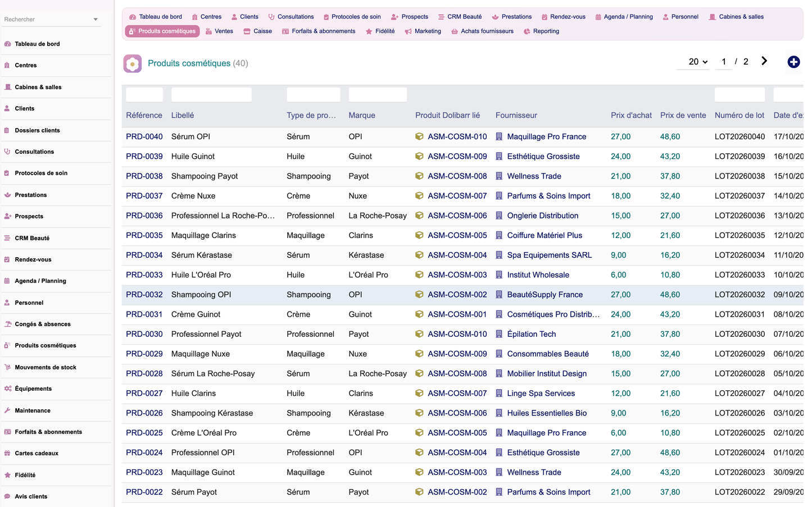Click the Congés & absences sidebar icon
The width and height of the screenshot is (812, 507).
tap(7, 324)
